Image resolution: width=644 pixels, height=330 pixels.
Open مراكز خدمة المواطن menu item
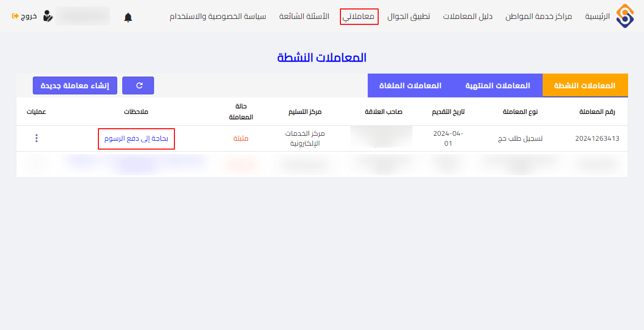(x=539, y=16)
